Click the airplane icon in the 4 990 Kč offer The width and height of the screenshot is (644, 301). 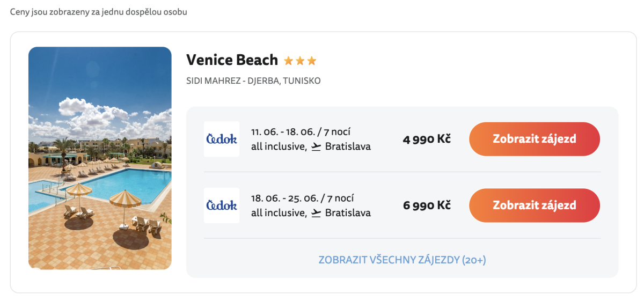316,146
